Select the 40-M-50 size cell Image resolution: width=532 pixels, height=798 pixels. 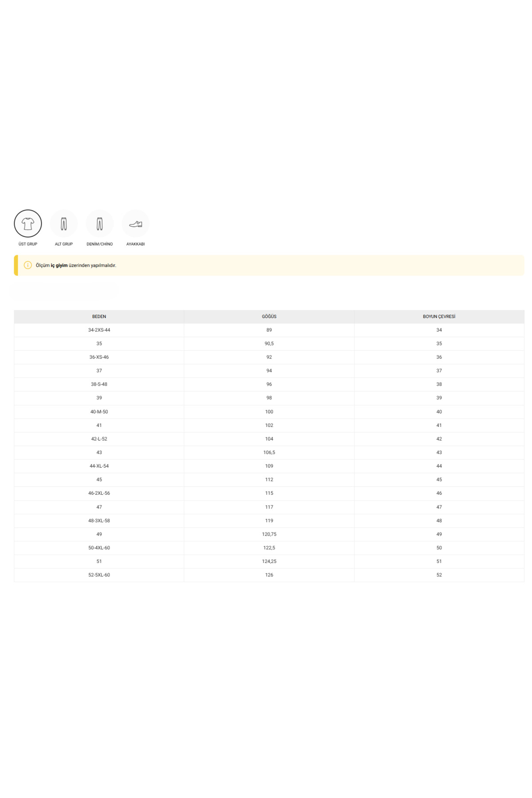coord(99,412)
